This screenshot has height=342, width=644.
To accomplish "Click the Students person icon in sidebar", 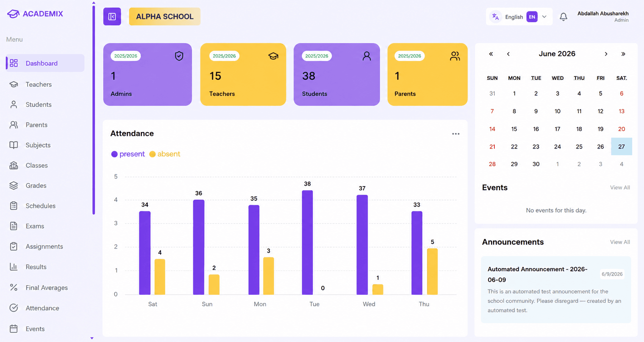I will tap(14, 104).
